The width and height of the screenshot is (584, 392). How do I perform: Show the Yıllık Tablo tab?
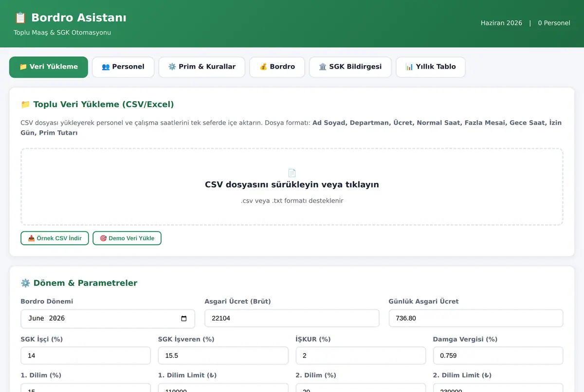431,67
